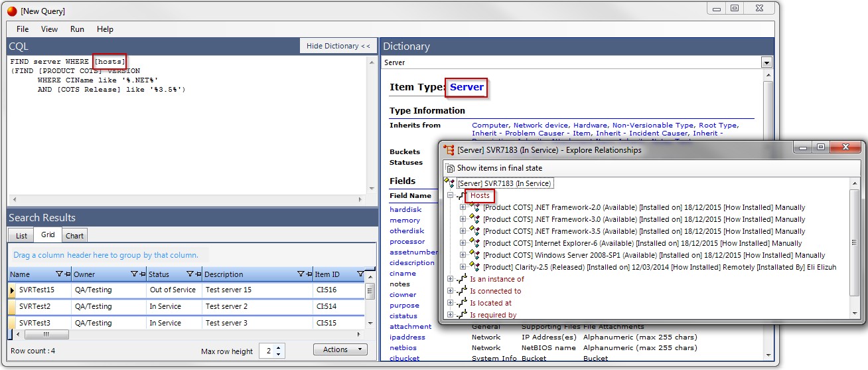Switch to the List results tab
The image size is (868, 370).
coord(21,236)
